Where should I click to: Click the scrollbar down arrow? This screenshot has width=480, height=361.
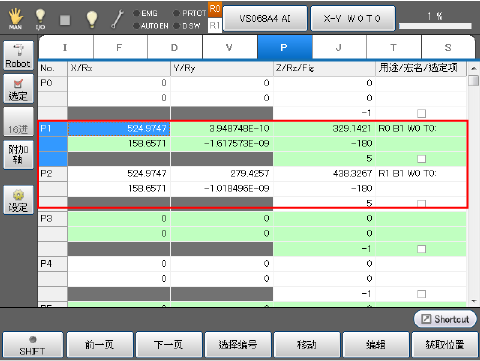pos(473,301)
